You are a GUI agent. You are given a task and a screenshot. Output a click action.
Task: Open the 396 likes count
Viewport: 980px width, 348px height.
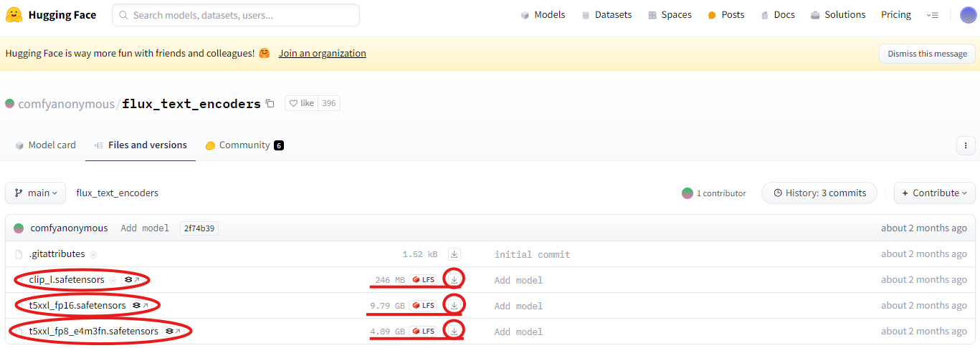coord(329,103)
